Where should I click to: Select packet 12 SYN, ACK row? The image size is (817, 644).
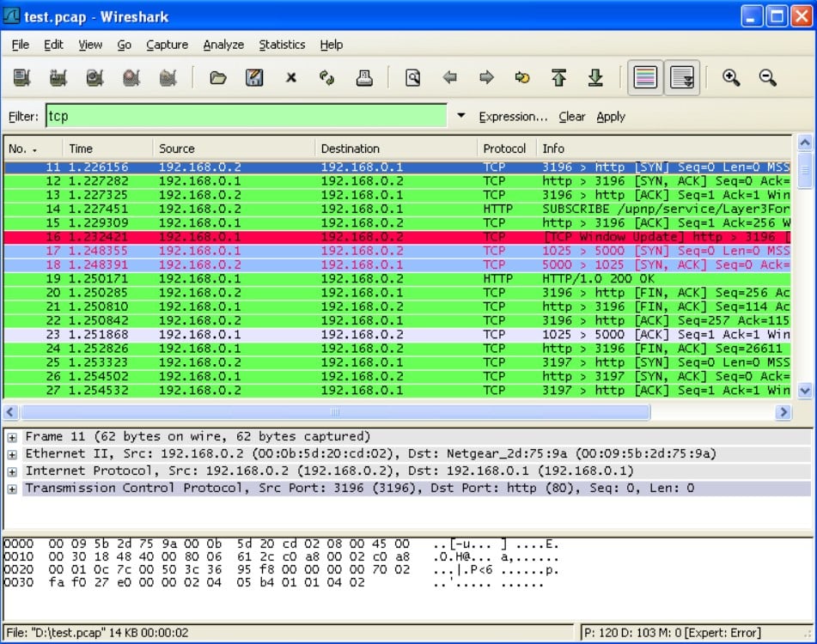tap(398, 180)
